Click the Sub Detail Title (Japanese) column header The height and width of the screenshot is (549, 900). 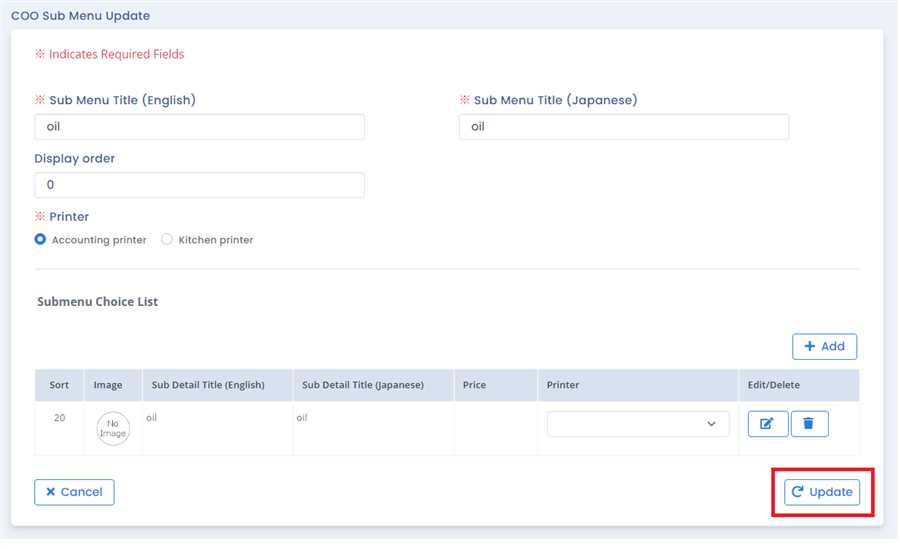pos(362,385)
